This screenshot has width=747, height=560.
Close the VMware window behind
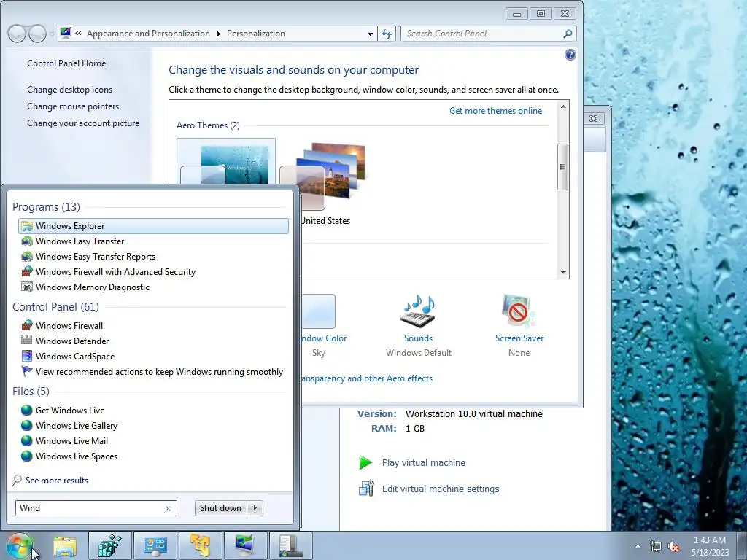[x=594, y=119]
